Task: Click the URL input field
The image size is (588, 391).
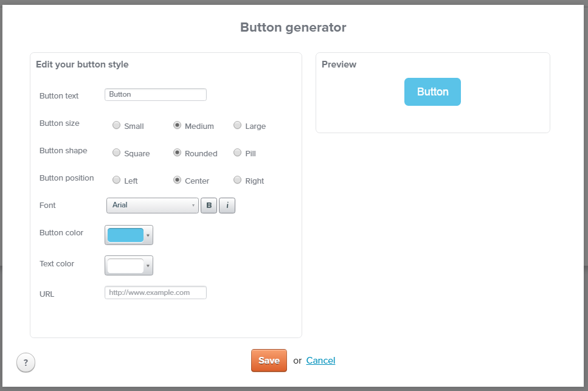Action: tap(156, 292)
